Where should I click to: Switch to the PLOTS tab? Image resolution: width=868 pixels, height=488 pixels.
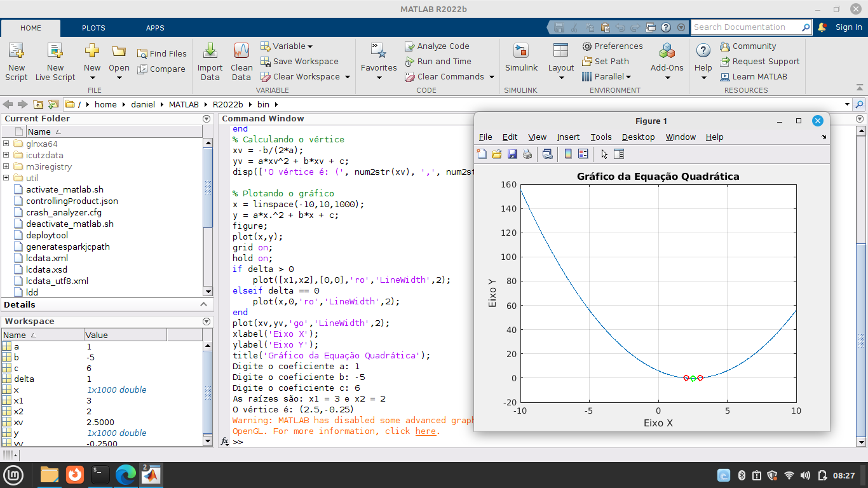click(x=93, y=28)
